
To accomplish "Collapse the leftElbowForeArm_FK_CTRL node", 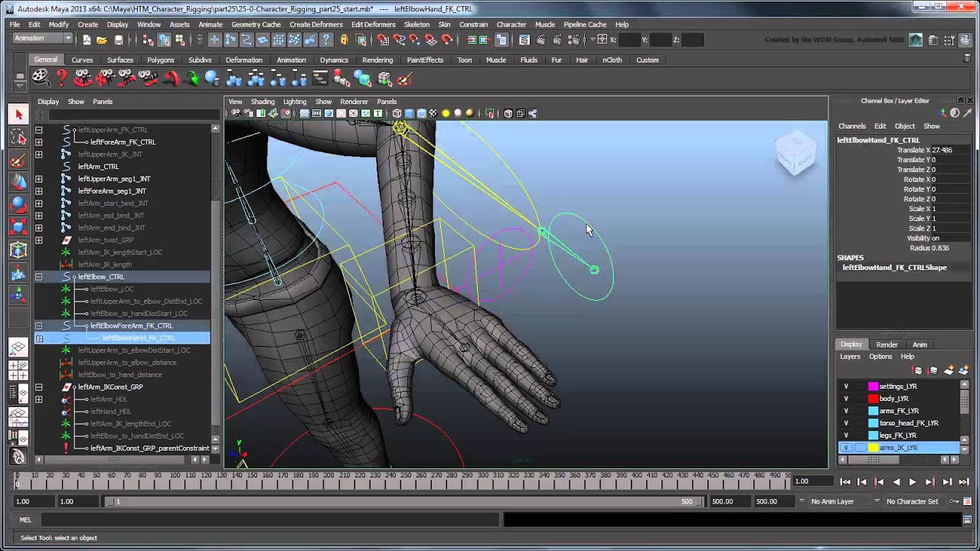I will coord(38,326).
